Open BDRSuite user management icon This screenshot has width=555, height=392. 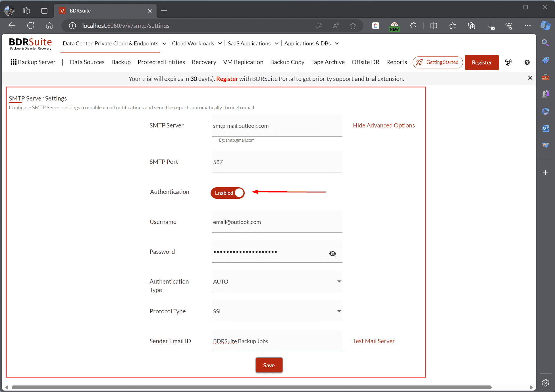(x=508, y=62)
